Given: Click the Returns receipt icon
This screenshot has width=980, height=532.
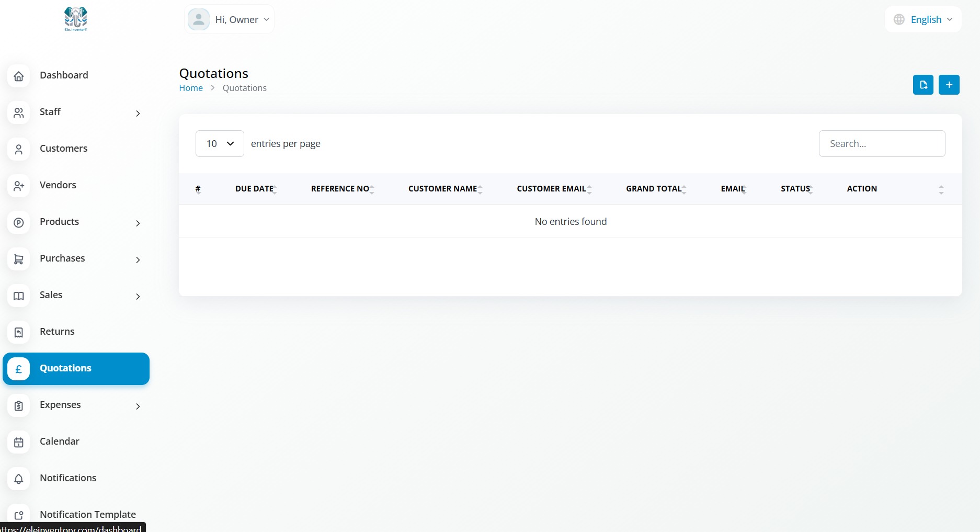Looking at the screenshot, I should (19, 332).
